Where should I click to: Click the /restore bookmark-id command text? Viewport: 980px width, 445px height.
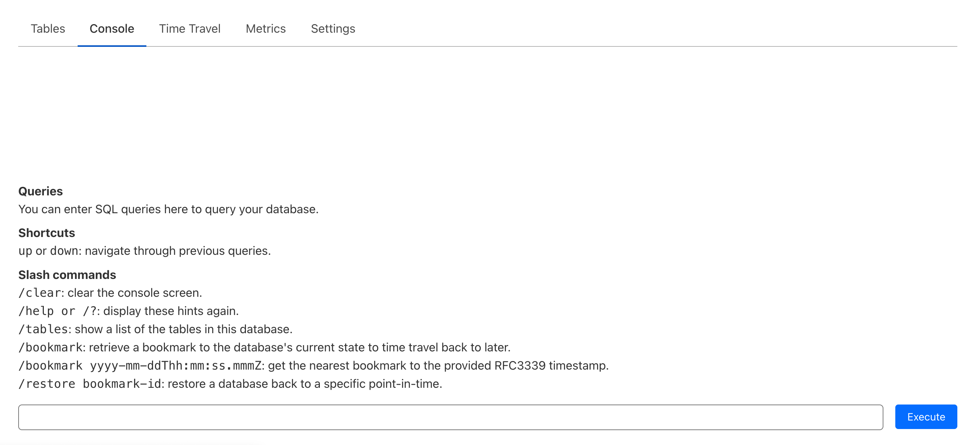tap(91, 384)
